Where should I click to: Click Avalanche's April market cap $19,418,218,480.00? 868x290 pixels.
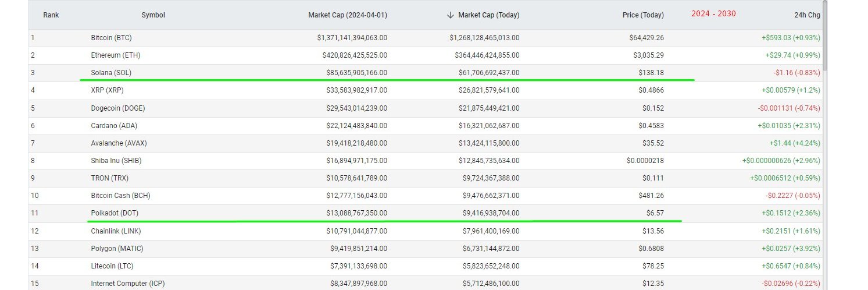coord(357,143)
